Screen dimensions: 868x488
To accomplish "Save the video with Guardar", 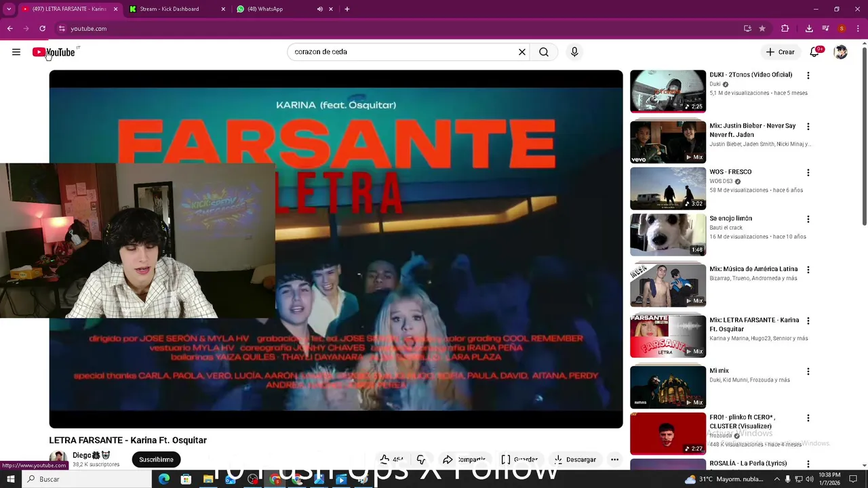I will [x=519, y=460].
